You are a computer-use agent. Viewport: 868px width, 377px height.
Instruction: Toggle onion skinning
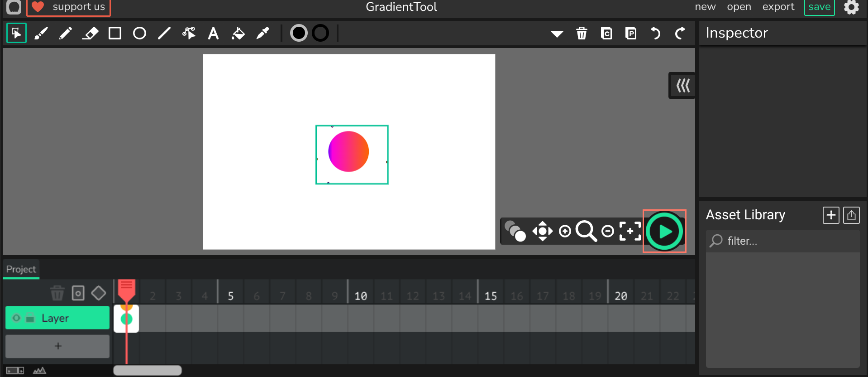pos(515,231)
